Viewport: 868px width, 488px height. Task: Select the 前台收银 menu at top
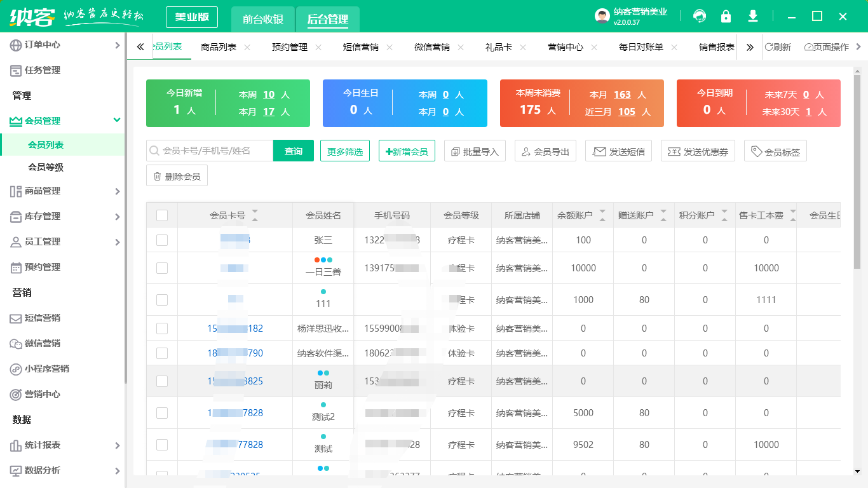[264, 19]
